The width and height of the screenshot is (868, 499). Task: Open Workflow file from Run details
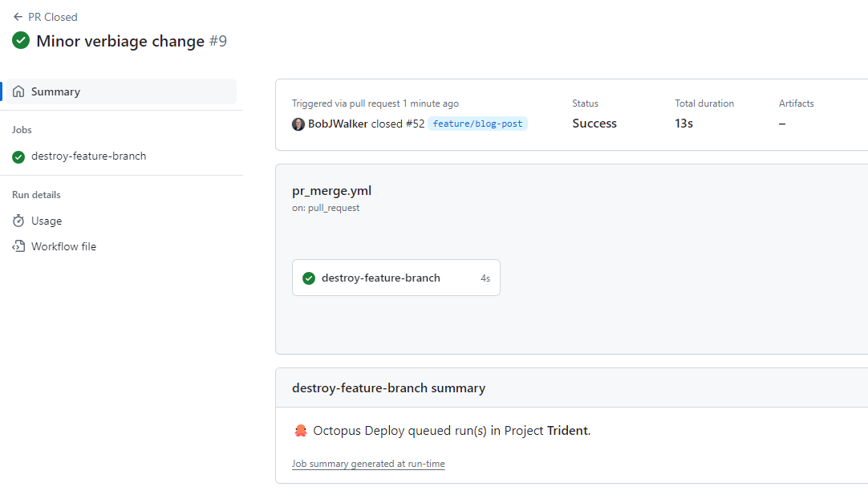tap(63, 246)
